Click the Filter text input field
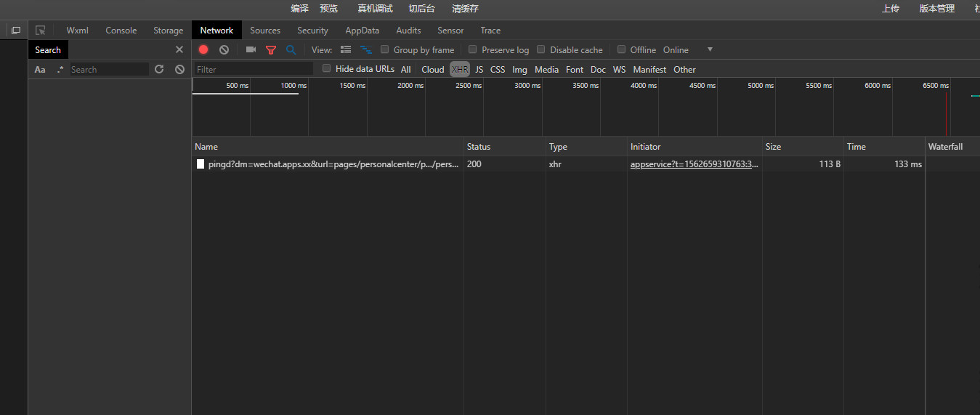Screen dimensions: 980x415 click(254, 70)
